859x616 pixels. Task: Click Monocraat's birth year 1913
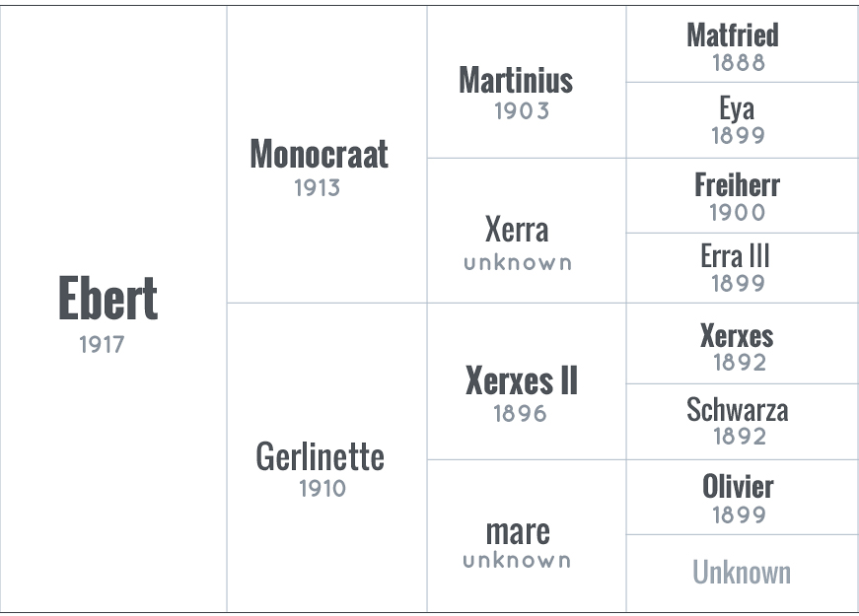(x=318, y=188)
